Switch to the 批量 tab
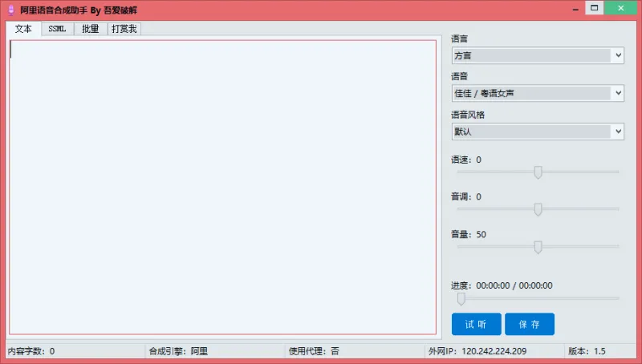642x364 pixels. click(x=91, y=29)
